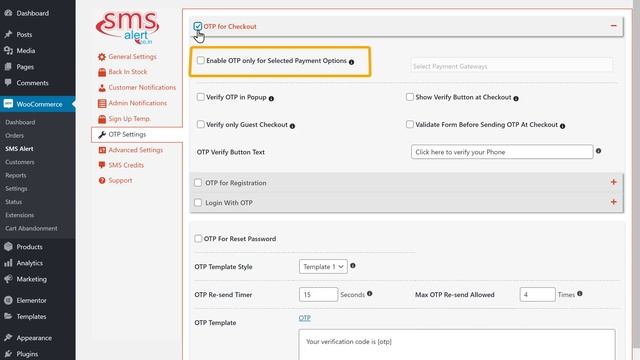Click the Max OTP Re-send Allowed field
Viewport: 640px width, 360px height.
point(537,294)
